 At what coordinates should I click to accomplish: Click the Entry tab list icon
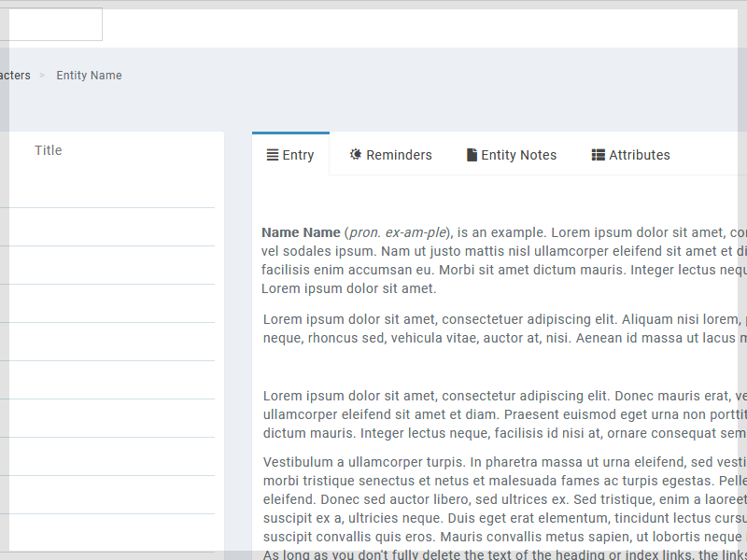pos(273,156)
